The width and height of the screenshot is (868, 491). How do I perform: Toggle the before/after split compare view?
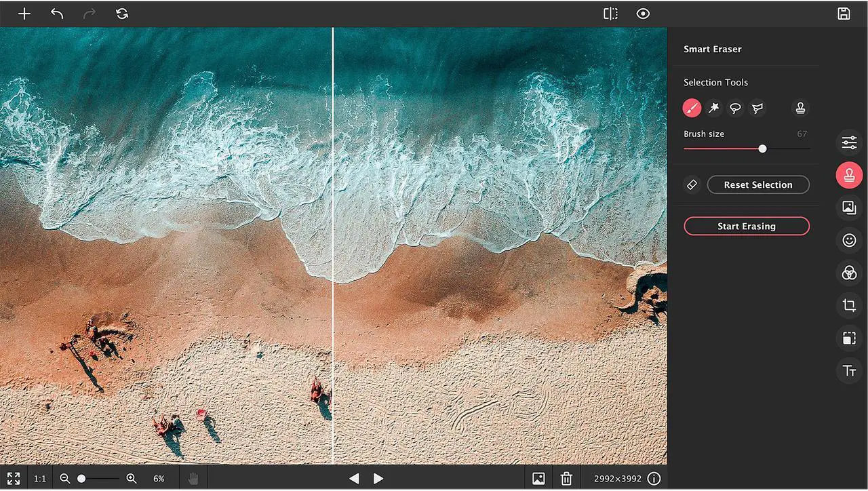pos(610,14)
